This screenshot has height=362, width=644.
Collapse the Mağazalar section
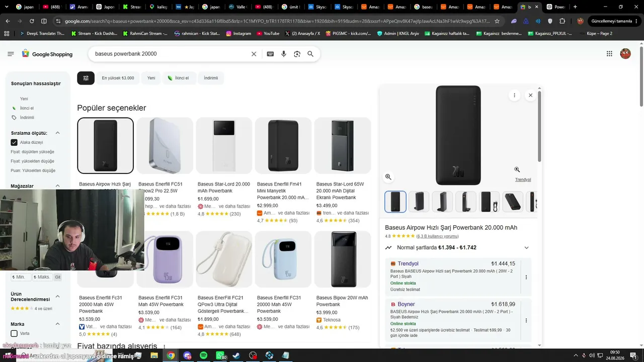(x=57, y=186)
